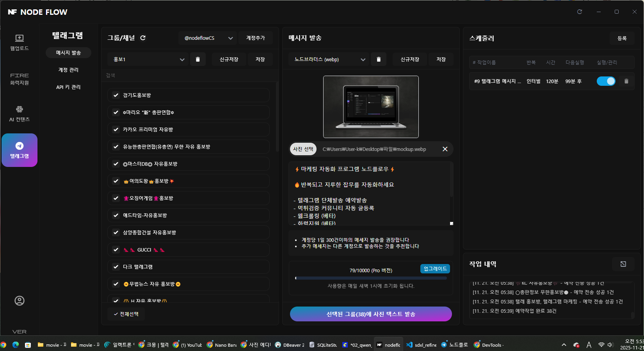Expand the 작업 내역 log panel
Viewport: 644px width, 351px height.
(x=623, y=264)
